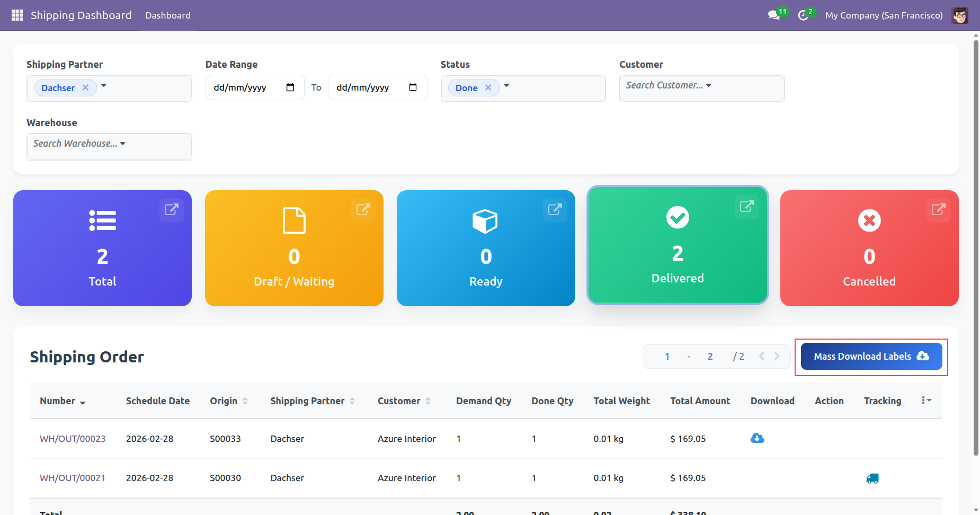Open external link on Draft / Waiting card
This screenshot has width=980, height=515.
coord(363,209)
